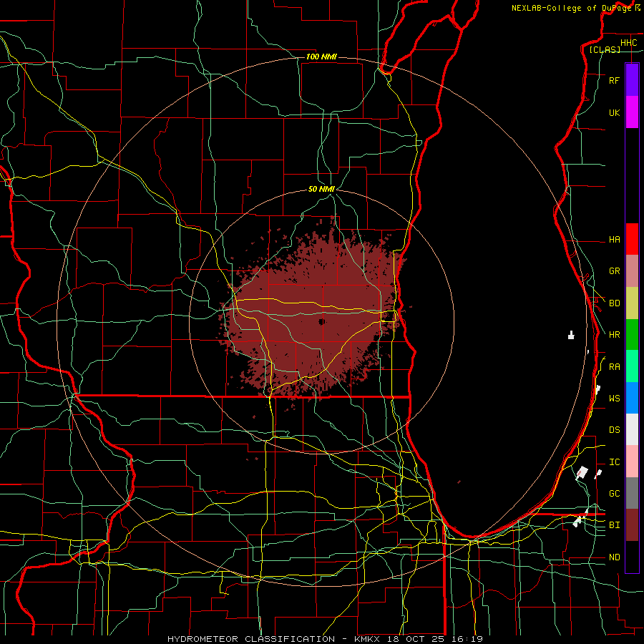Click the BD yellow legend swatch
644x644 pixels.
[632, 303]
